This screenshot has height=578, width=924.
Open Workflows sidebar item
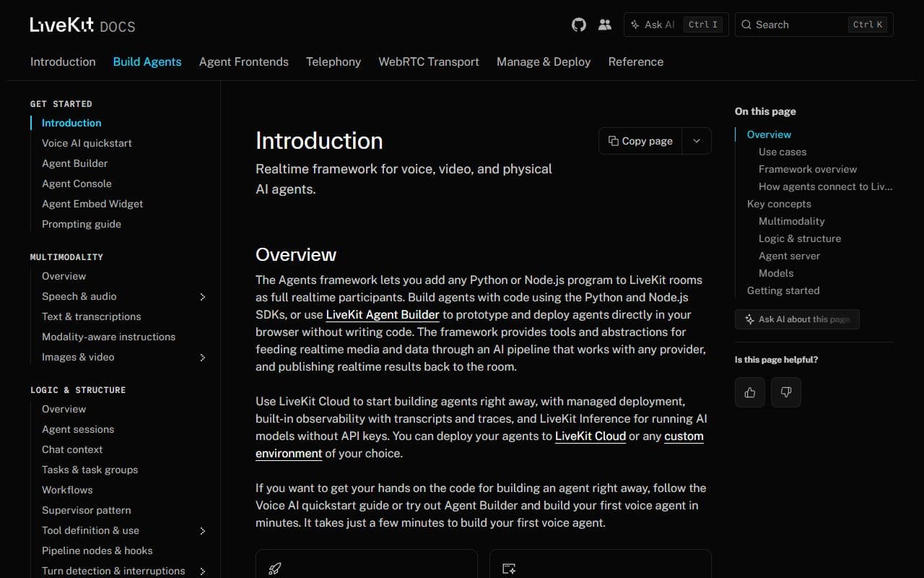[67, 490]
